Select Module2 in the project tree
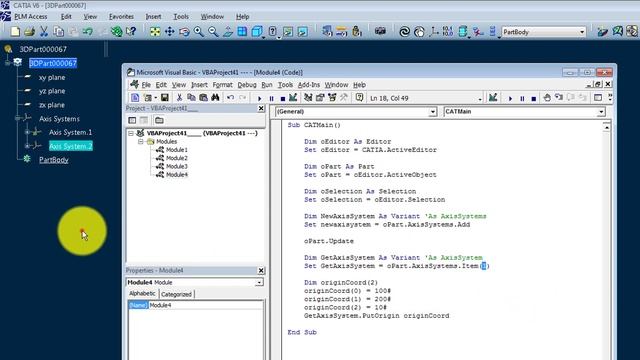This screenshot has width=640, height=360. coord(176,158)
